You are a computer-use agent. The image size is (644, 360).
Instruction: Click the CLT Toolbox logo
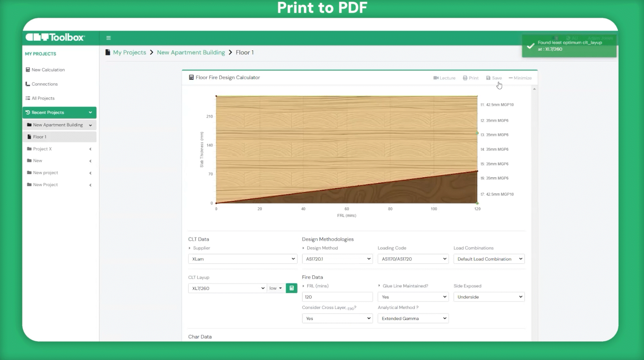tap(55, 37)
